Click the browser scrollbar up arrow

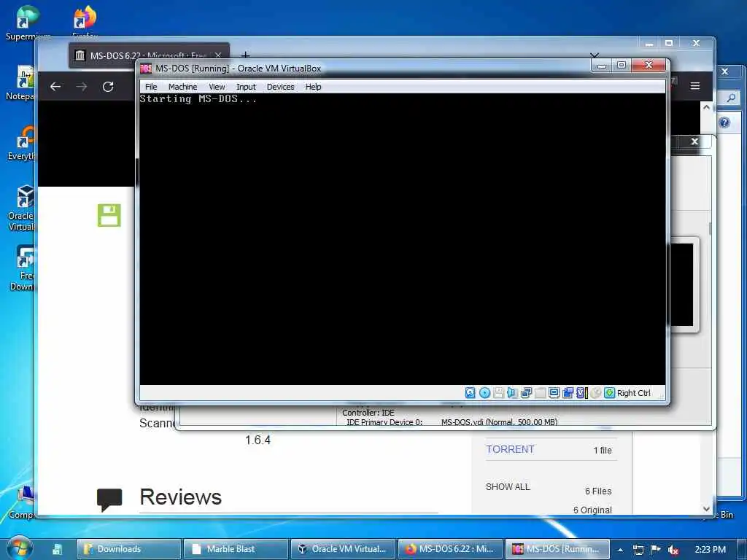click(706, 108)
